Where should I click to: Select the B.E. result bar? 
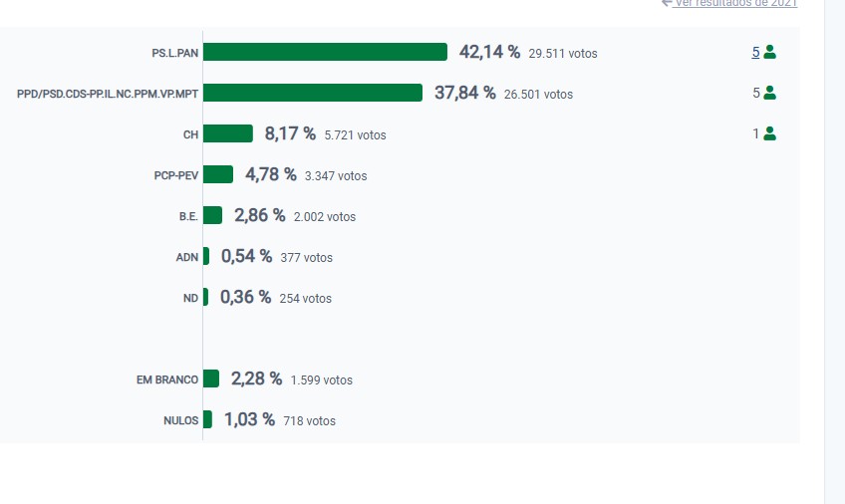point(212,215)
